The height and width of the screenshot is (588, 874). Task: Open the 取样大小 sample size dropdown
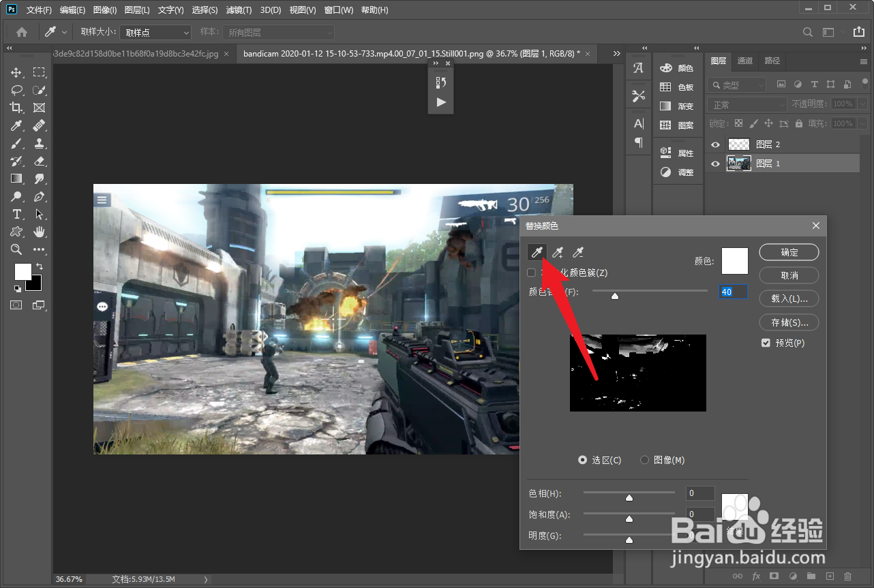155,32
